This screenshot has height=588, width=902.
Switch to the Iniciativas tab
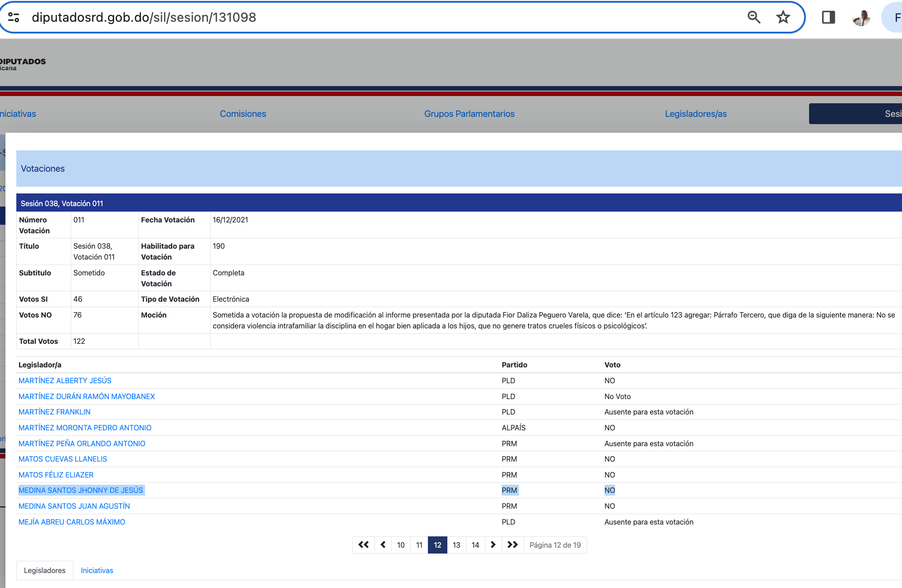tap(97, 570)
